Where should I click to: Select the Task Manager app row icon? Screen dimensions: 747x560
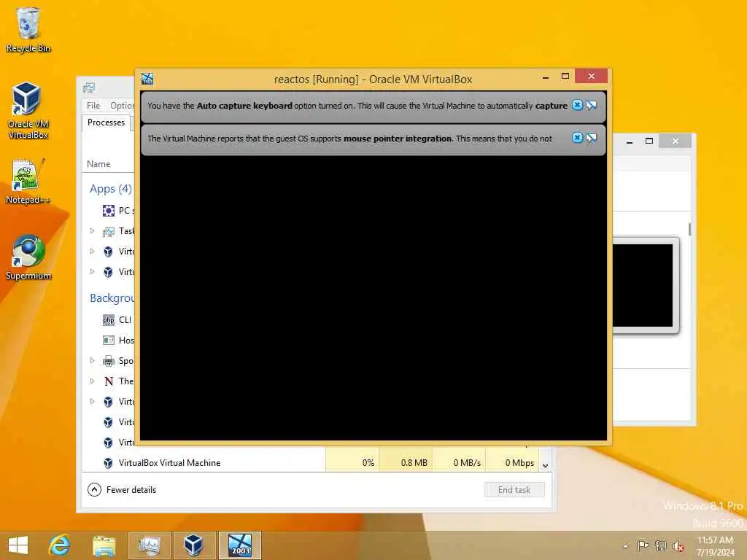tap(109, 231)
